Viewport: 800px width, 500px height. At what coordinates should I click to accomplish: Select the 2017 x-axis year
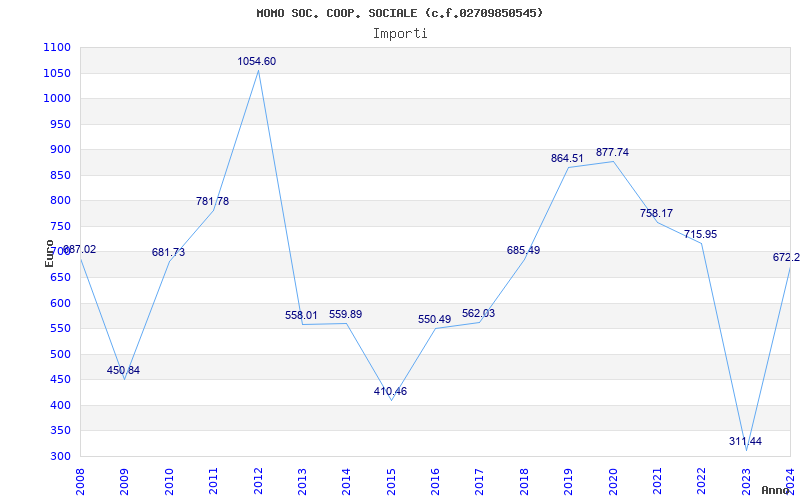[x=480, y=480]
